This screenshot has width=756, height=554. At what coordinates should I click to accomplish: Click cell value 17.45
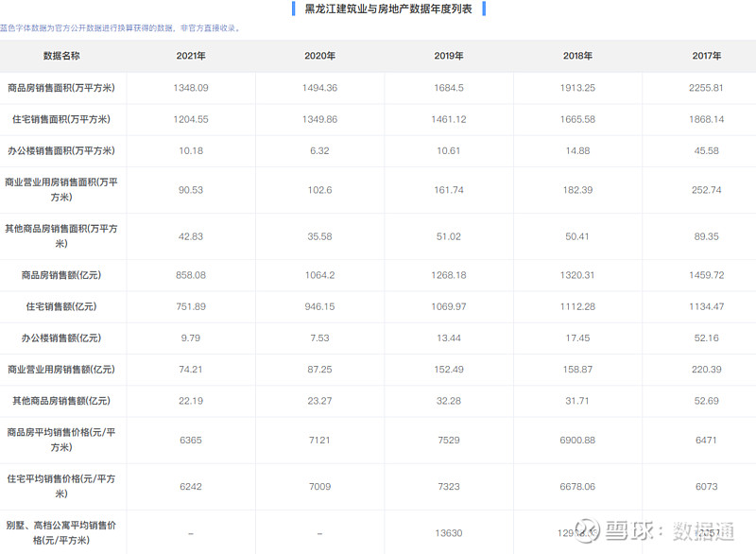[577, 338]
